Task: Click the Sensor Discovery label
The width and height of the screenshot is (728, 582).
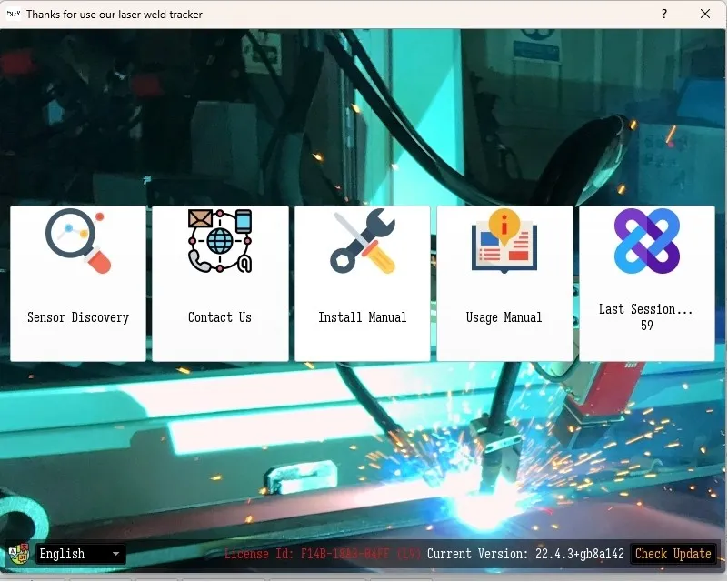Action: tap(77, 317)
